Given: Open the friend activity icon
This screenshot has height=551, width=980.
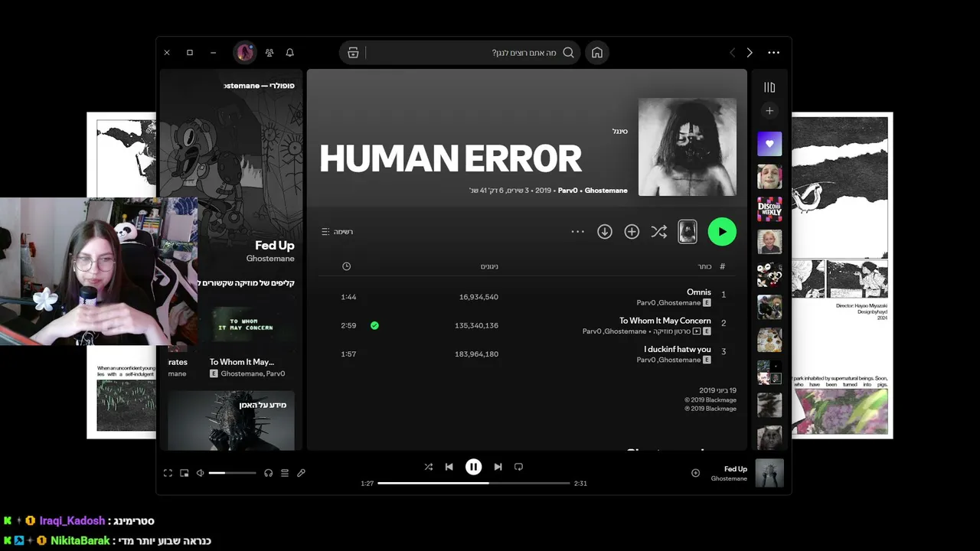Looking at the screenshot, I should pyautogui.click(x=269, y=53).
